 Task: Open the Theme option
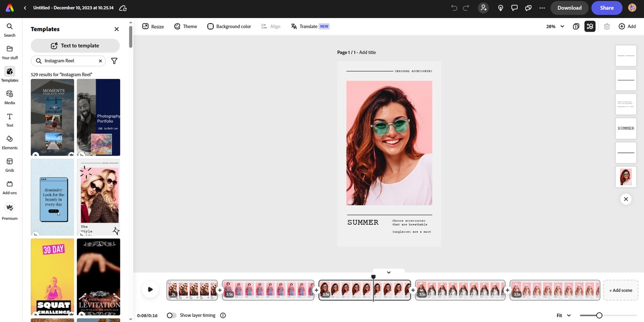186,26
